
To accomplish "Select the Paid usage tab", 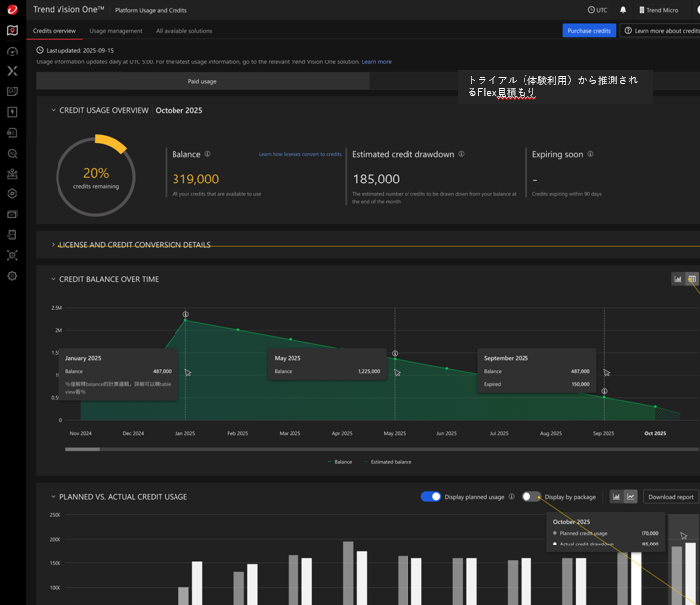I will (x=202, y=81).
